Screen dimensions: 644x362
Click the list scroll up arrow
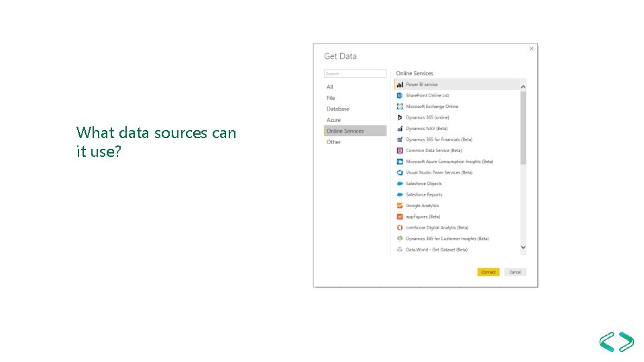[x=523, y=87]
